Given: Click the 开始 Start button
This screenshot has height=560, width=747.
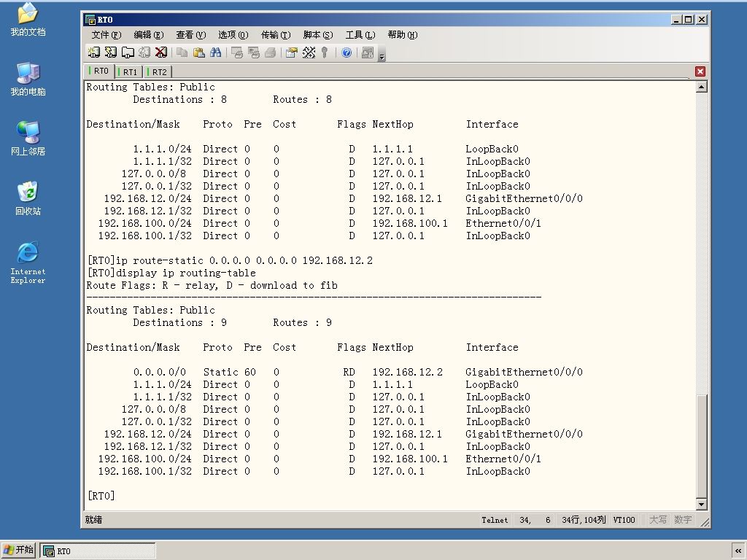Looking at the screenshot, I should (18, 550).
